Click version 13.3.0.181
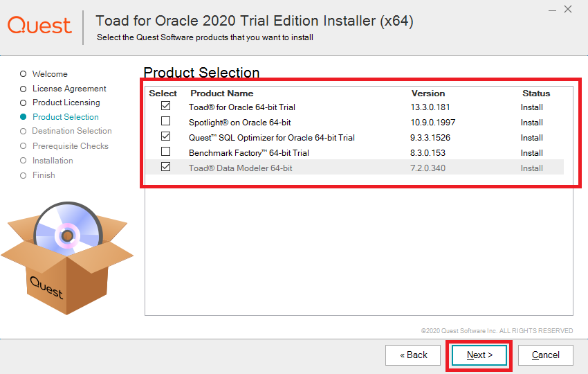Viewport: 588px width, 374px height. [x=430, y=107]
